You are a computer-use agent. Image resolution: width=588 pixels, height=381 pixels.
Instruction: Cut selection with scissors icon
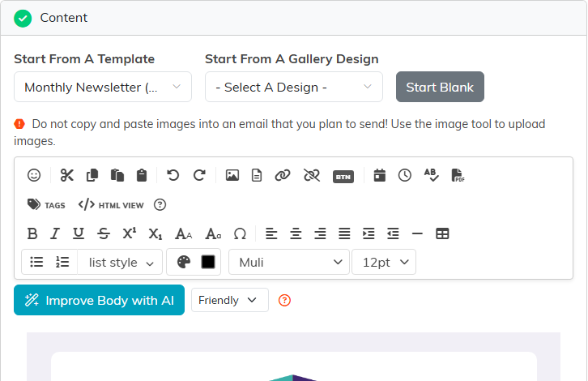coord(66,175)
